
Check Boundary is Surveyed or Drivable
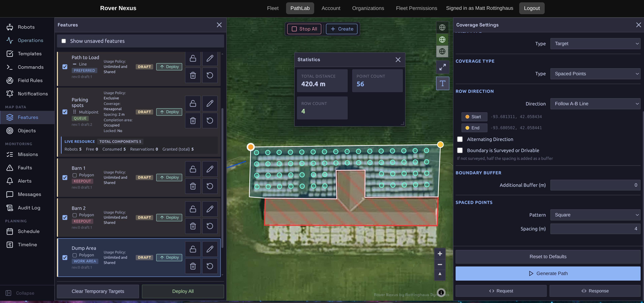460,150
